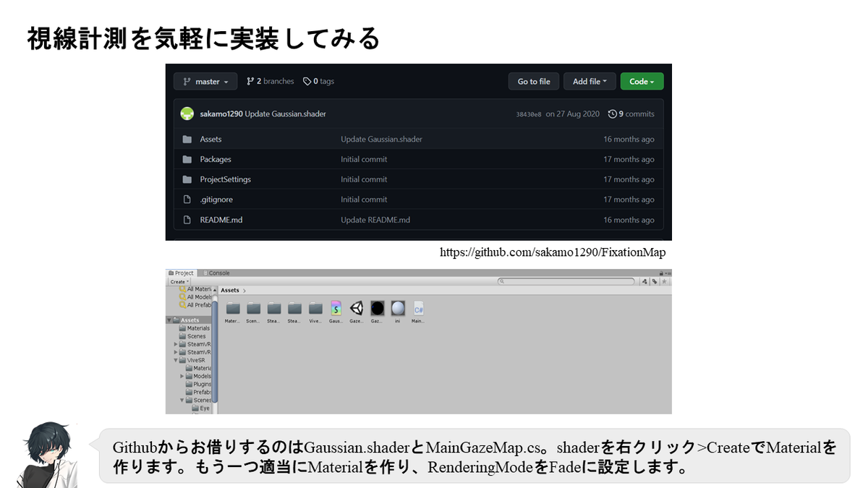868x488 pixels.
Task: Select All Models favorite search
Action: [194, 297]
